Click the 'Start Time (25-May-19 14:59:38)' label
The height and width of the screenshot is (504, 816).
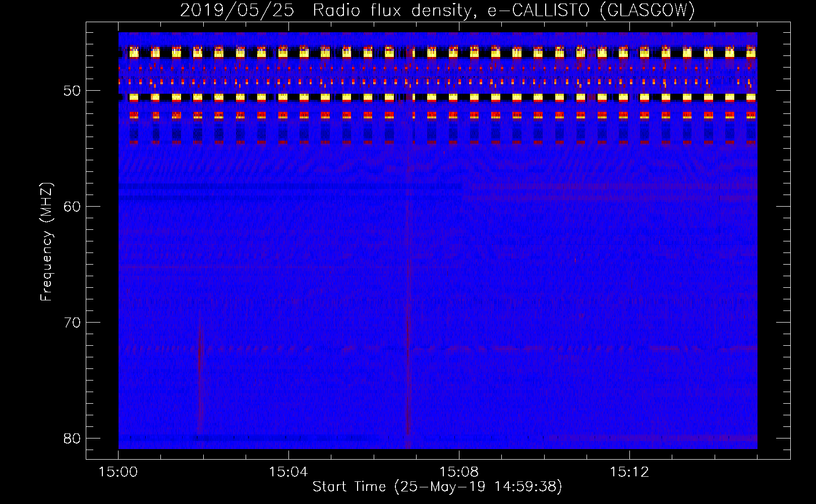pyautogui.click(x=437, y=487)
